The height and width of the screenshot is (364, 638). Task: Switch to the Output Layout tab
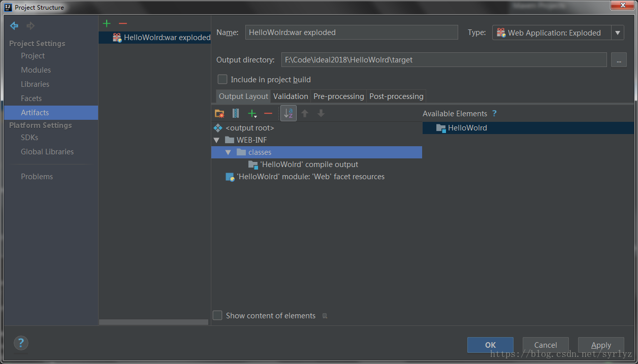(243, 96)
